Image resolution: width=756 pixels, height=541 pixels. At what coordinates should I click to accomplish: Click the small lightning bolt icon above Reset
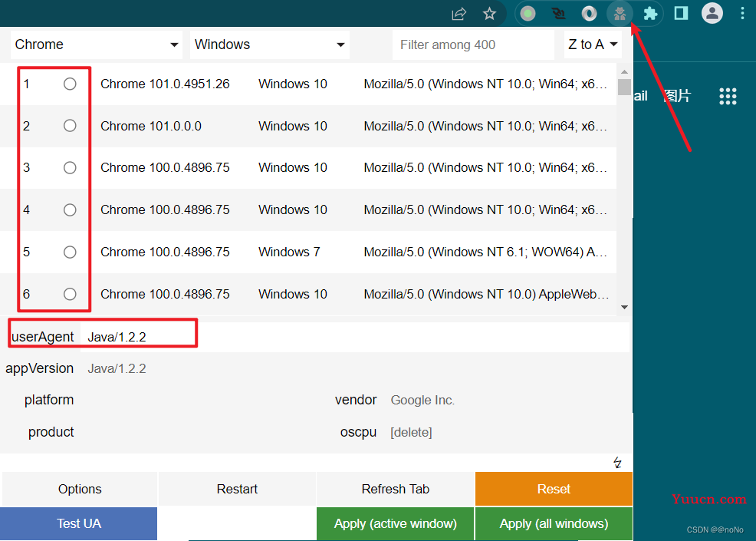(617, 462)
